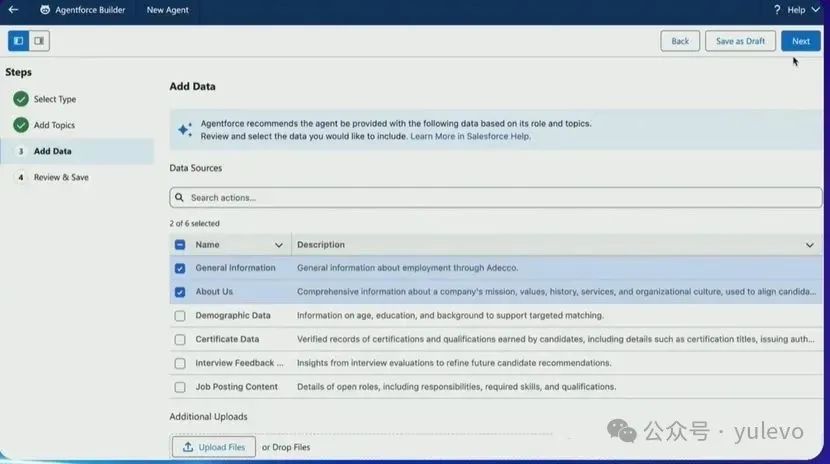Go to the Select Type step
Screen dimensions: 830x464
(55, 99)
